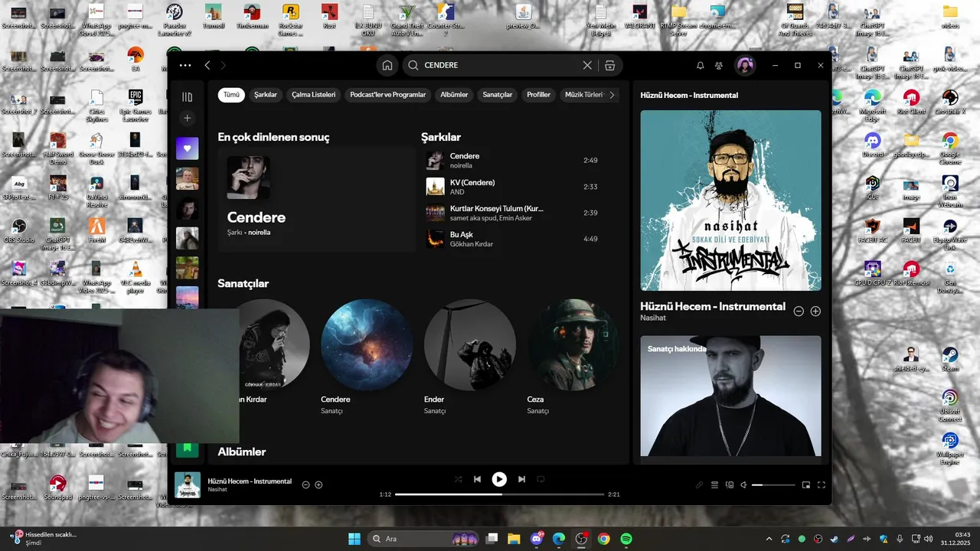Open Discord from the taskbar
The width and height of the screenshot is (980, 551).
[537, 539]
